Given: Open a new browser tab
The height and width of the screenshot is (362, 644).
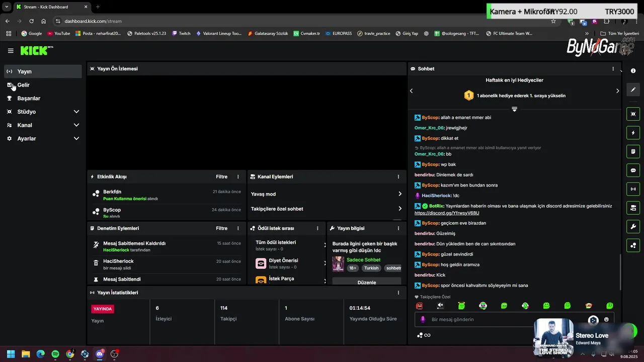Looking at the screenshot, I should tap(98, 7).
